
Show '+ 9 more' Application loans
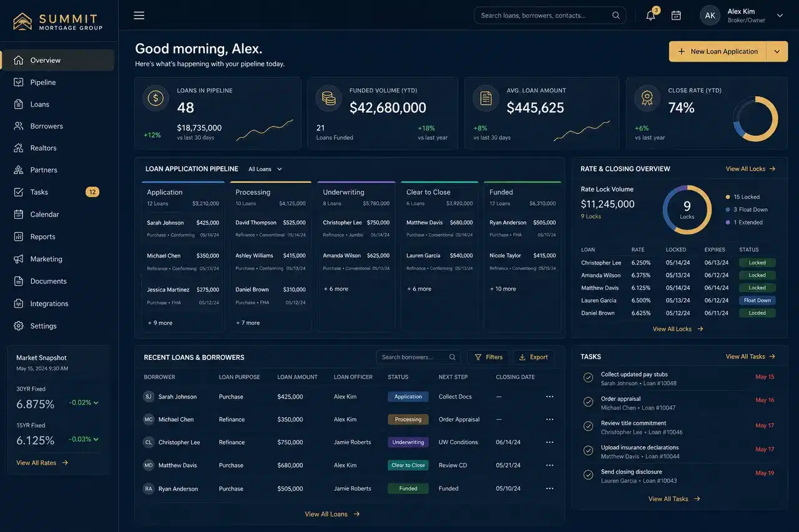click(x=160, y=323)
